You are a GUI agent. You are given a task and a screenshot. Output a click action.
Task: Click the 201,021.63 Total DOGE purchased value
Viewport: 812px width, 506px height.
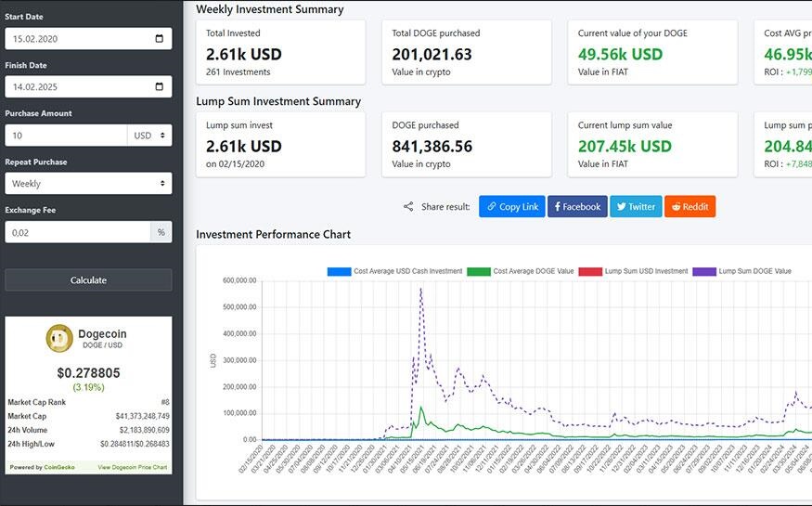pos(432,54)
